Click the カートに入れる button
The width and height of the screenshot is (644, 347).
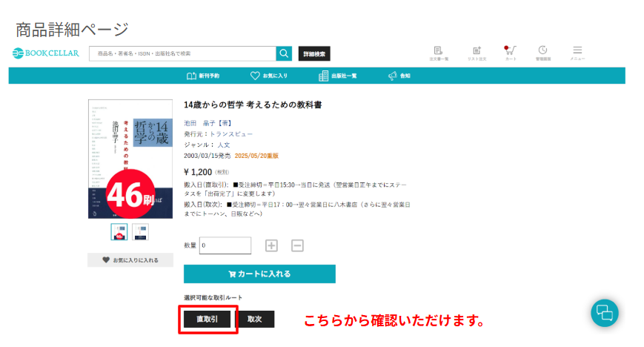(x=259, y=274)
